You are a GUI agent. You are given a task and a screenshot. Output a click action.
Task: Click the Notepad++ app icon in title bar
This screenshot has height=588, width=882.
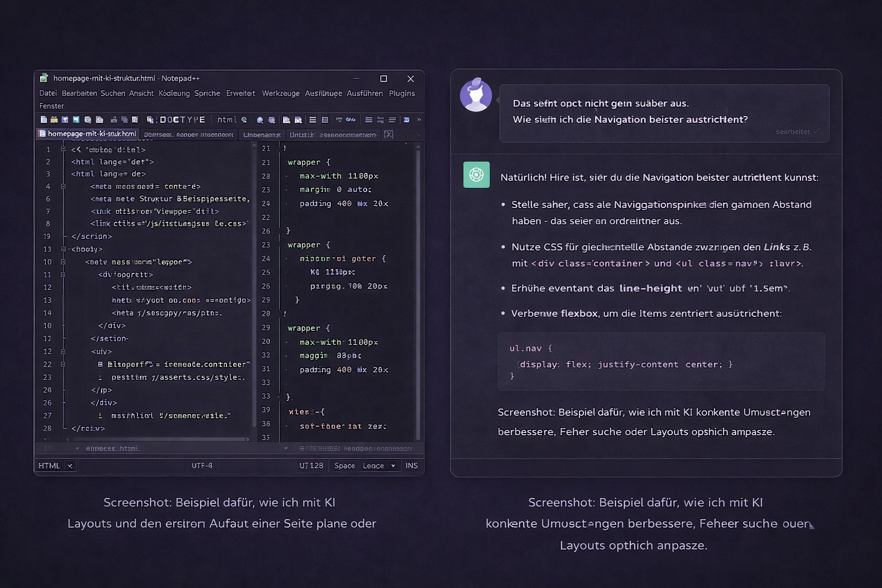(x=44, y=78)
